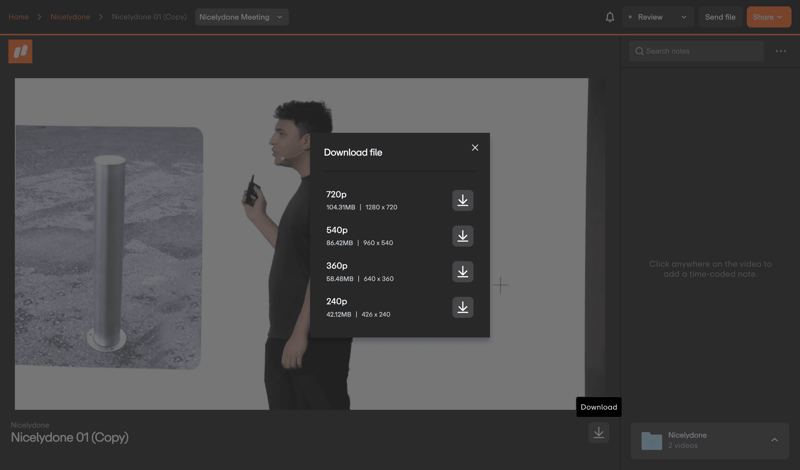Open Nicelydone breadcrumb link
This screenshot has width=800, height=470.
tap(70, 17)
